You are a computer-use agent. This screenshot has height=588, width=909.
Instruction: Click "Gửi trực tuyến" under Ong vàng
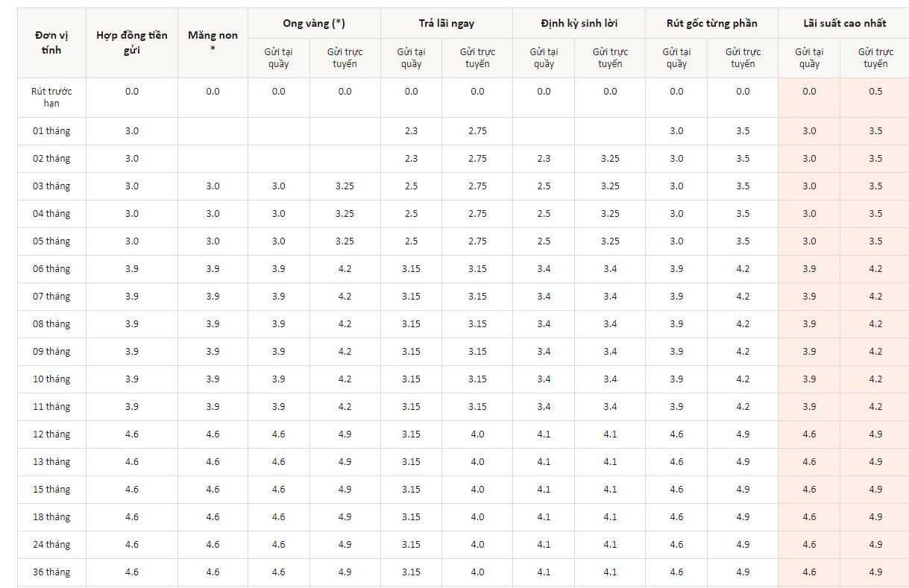click(345, 57)
